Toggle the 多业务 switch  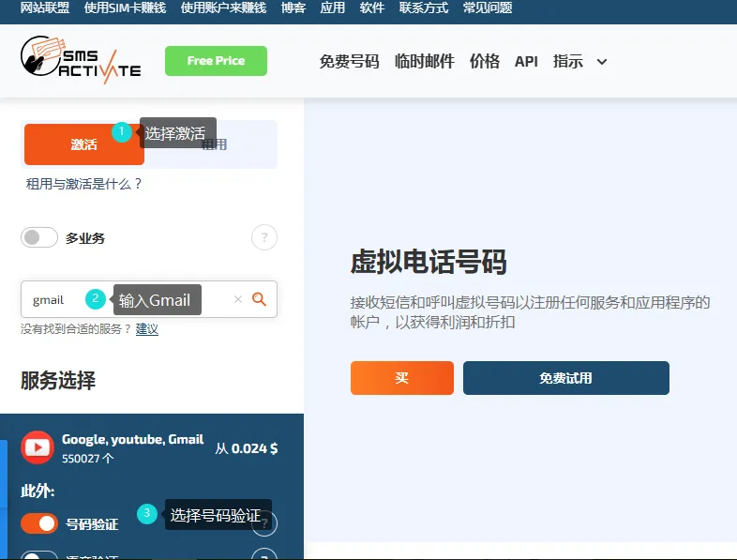[x=39, y=237]
